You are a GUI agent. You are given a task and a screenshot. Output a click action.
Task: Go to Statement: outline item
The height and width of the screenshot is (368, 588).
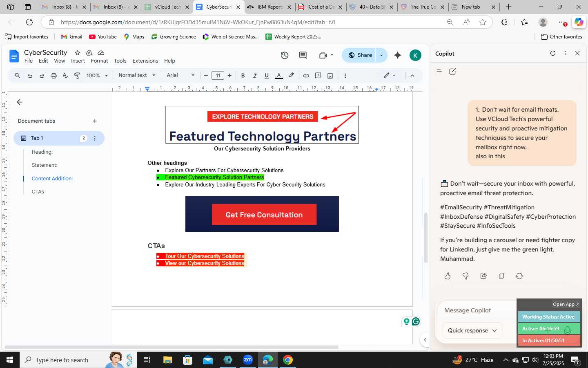click(45, 165)
